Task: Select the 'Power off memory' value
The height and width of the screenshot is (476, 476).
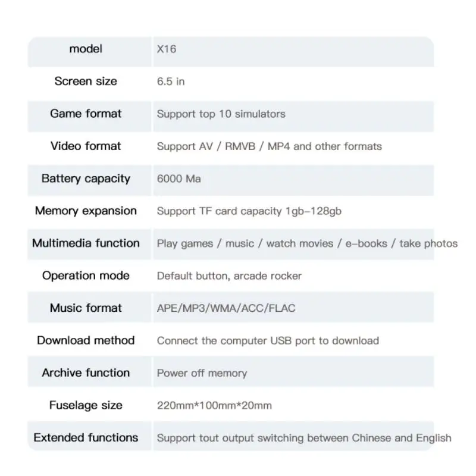Action: (202, 373)
